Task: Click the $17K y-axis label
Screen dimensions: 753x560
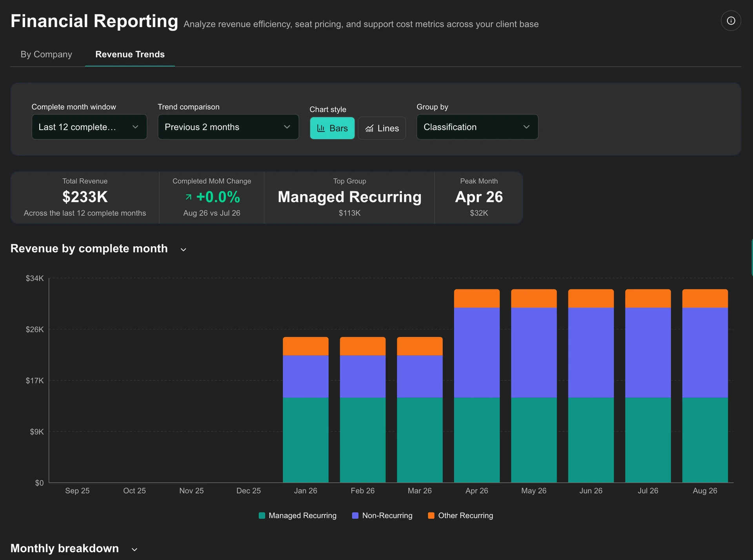Action: [35, 380]
